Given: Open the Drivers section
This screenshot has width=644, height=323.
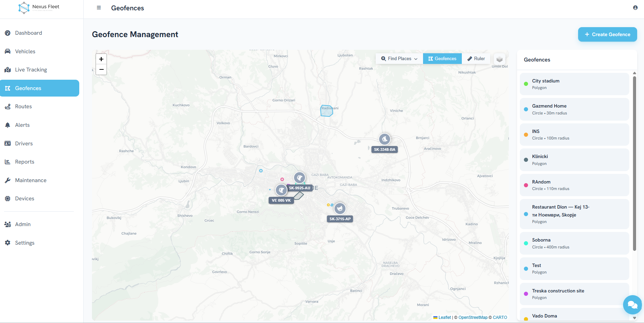Looking at the screenshot, I should 39,144.
